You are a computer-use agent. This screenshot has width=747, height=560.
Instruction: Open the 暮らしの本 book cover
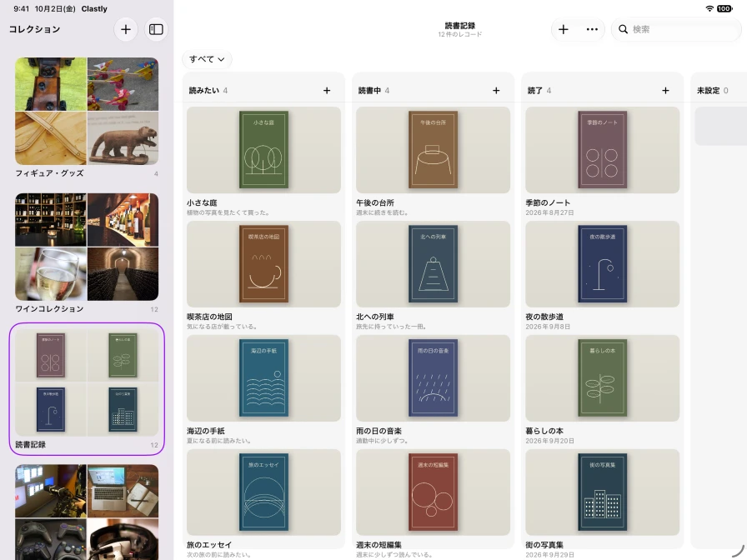click(602, 378)
